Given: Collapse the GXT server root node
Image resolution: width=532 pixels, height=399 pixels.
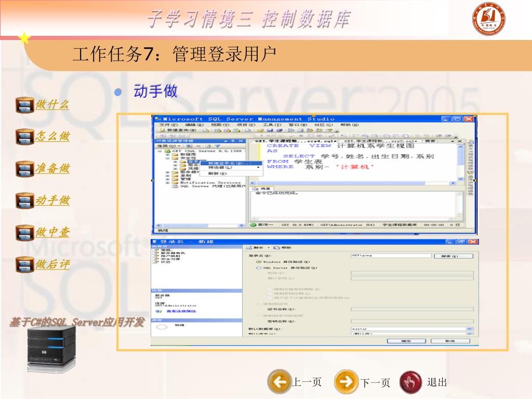Looking at the screenshot, I should pyautogui.click(x=160, y=151).
